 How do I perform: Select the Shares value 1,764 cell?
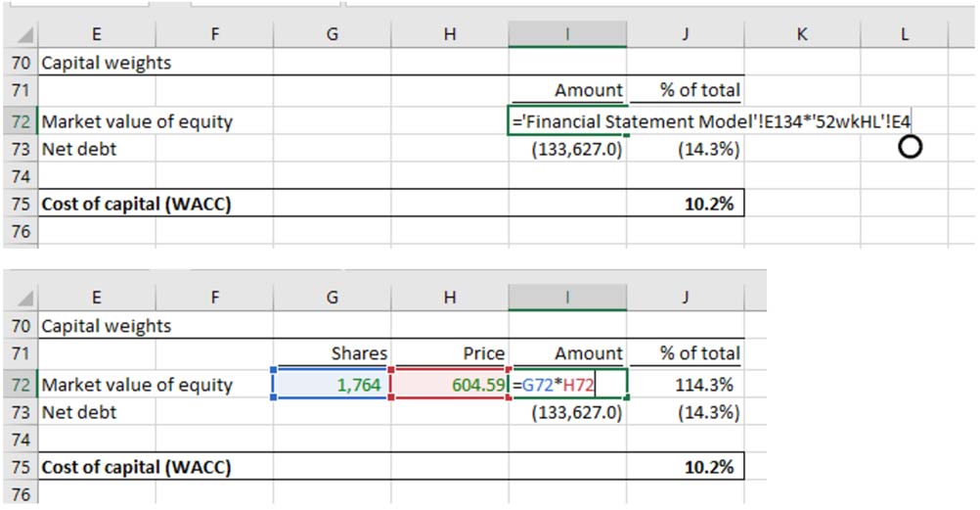(x=332, y=385)
